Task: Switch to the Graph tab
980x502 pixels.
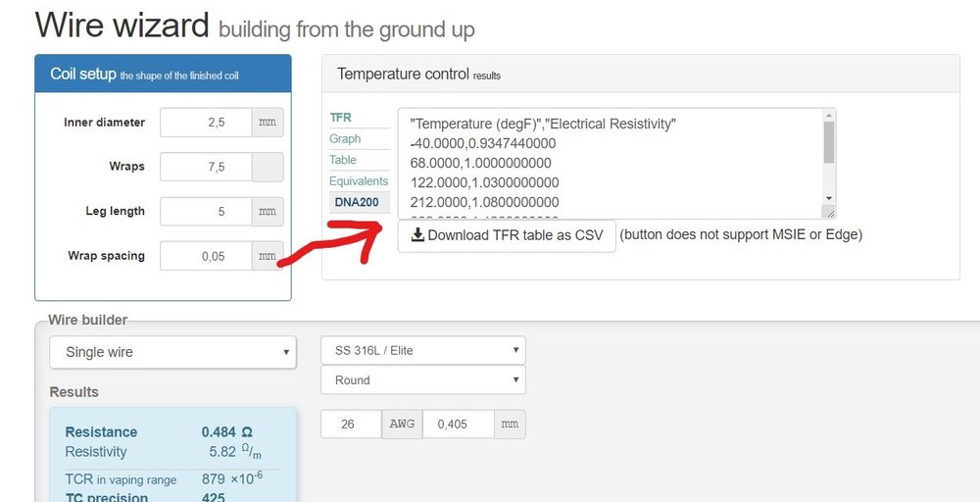Action: tap(345, 139)
